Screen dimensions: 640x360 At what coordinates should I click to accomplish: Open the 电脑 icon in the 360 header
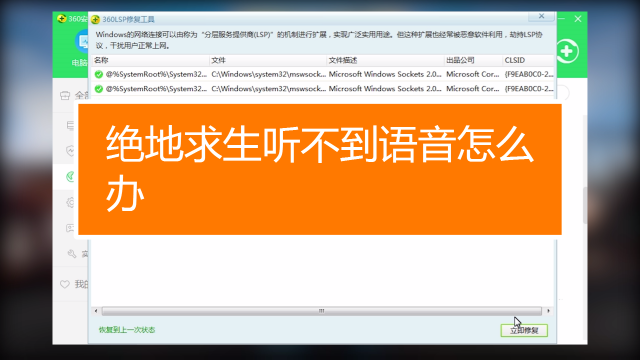click(82, 42)
